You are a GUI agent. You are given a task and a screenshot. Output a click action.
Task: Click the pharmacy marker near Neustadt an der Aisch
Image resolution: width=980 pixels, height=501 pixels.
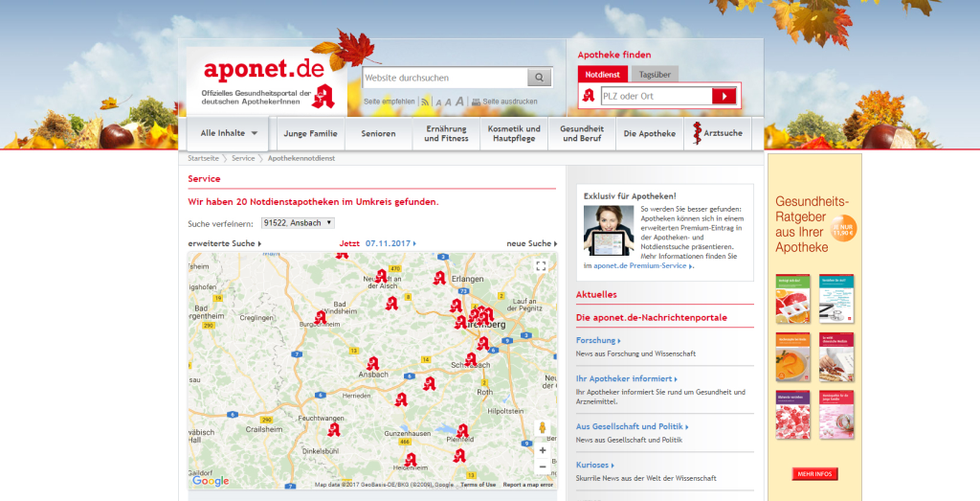point(381,276)
